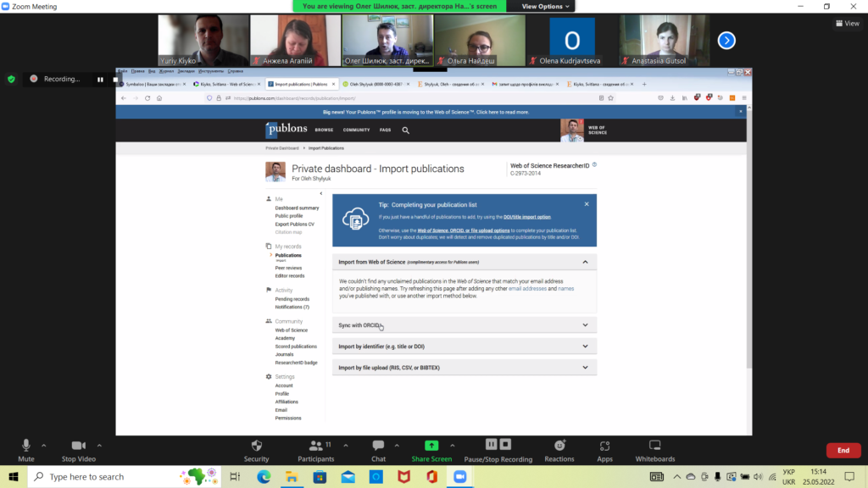Expand the arrow next to Participants
The height and width of the screenshot is (488, 868).
[x=346, y=446]
